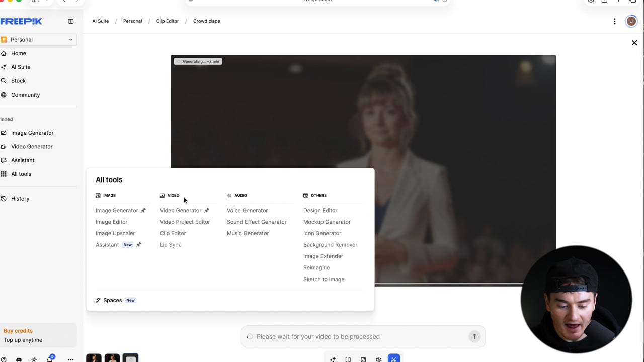Viewport: 644px width, 362px height.
Task: Open Community in sidebar
Action: pos(25,95)
